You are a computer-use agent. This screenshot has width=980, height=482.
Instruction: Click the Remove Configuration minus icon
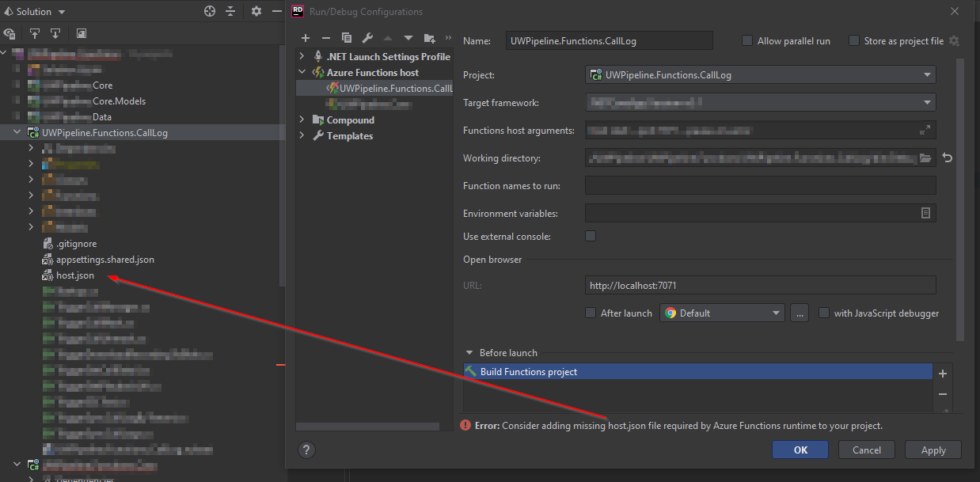pos(325,37)
